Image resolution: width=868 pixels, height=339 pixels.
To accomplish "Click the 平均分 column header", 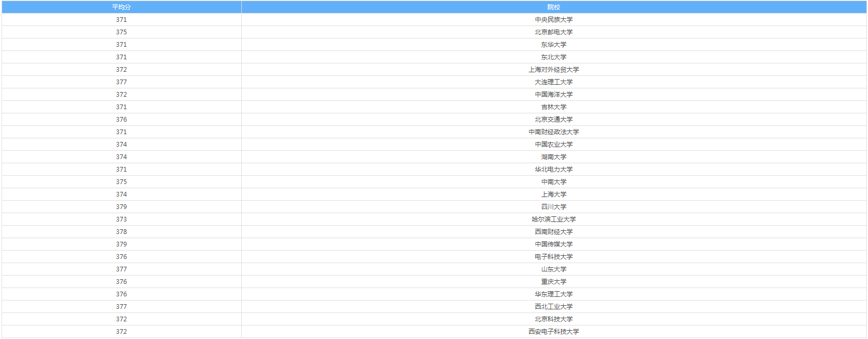I will point(122,7).
